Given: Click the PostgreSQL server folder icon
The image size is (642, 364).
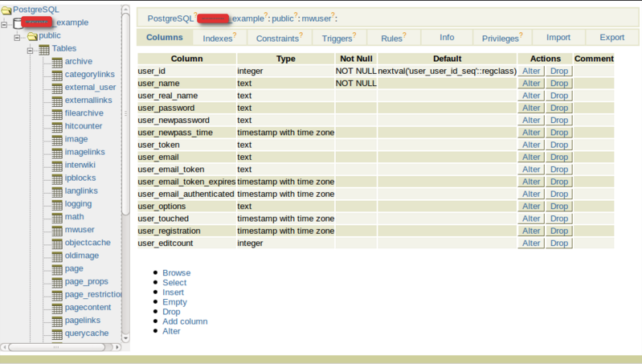Looking at the screenshot, I should point(6,10).
